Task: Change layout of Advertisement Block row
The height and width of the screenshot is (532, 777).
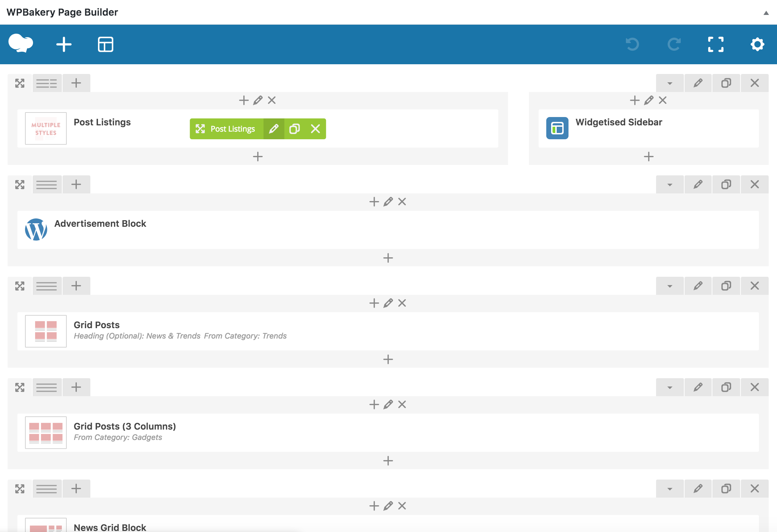Action: (x=47, y=184)
